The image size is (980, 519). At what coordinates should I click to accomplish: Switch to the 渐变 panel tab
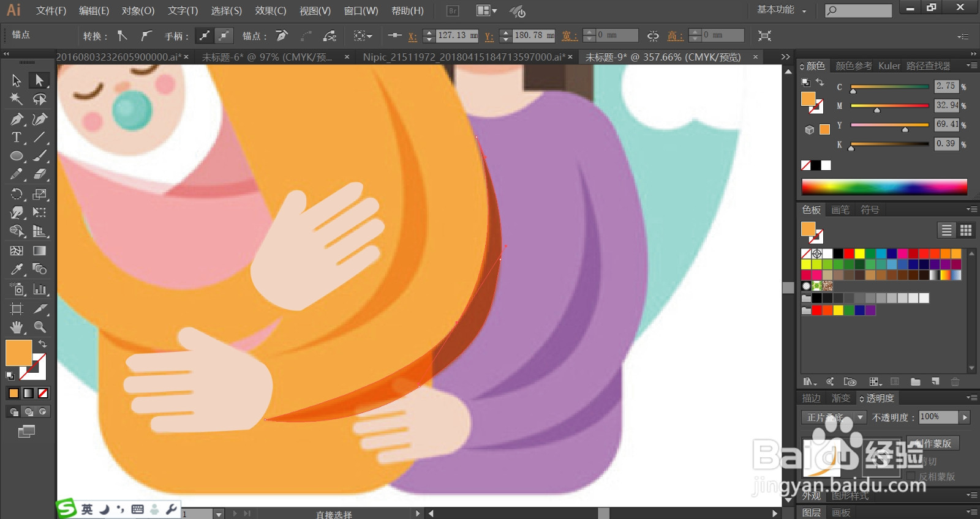tap(840, 398)
